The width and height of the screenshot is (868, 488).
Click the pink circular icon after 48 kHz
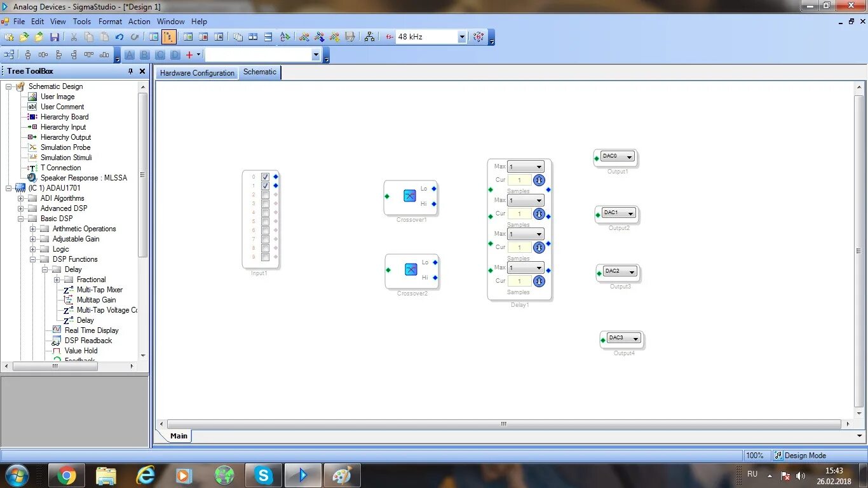click(478, 37)
